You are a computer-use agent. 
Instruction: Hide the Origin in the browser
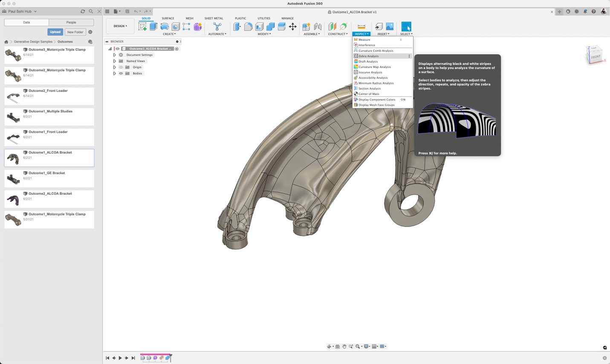pyautogui.click(x=121, y=67)
